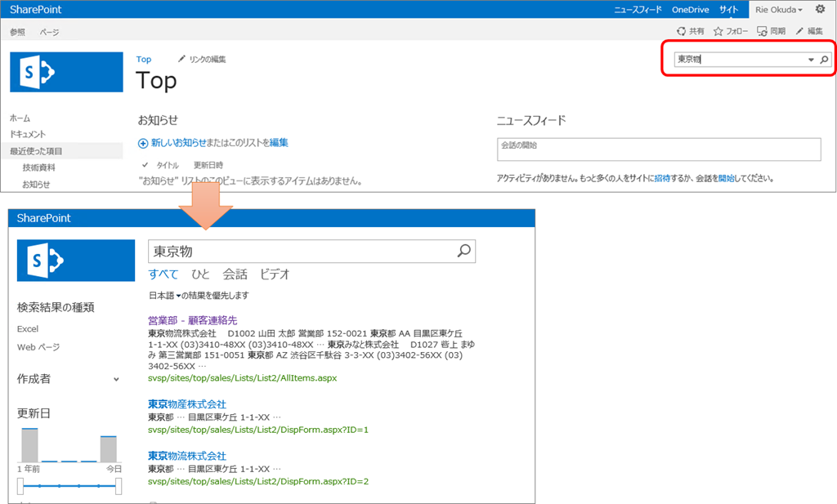
Task: Open OneDrive from the top bar
Action: (690, 10)
